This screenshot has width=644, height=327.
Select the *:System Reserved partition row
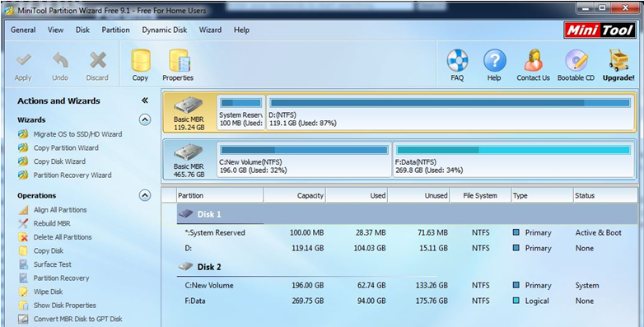point(408,233)
